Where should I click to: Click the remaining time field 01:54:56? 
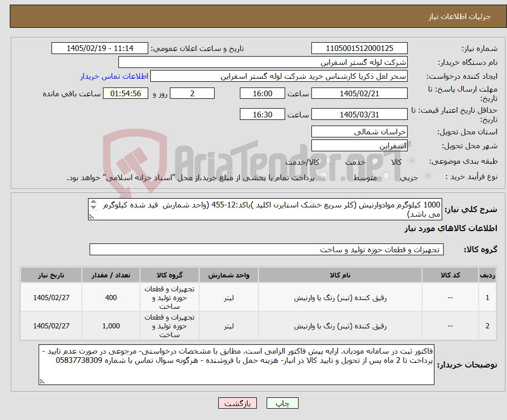click(126, 94)
